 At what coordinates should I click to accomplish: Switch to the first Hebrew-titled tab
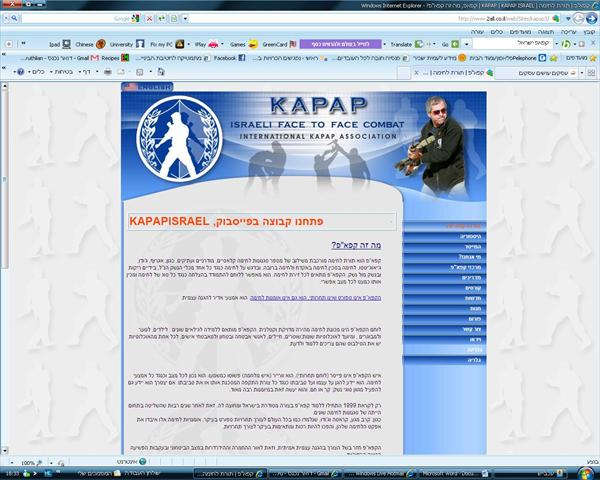[x=536, y=73]
